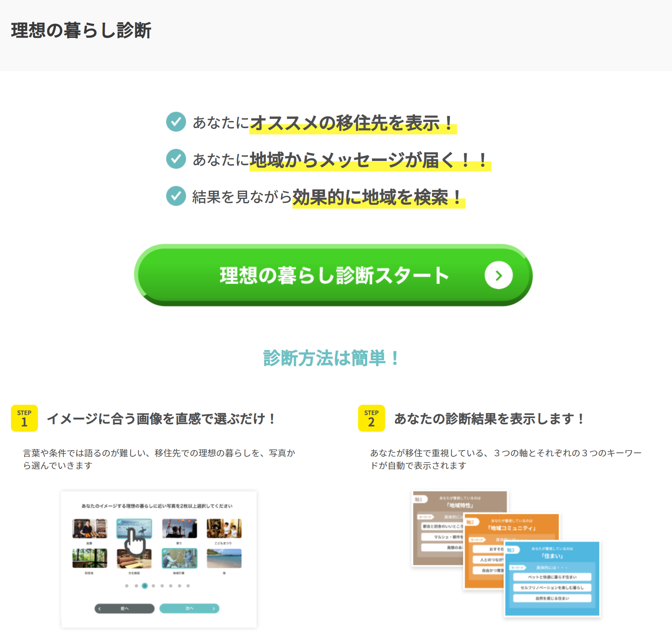Image resolution: width=672 pixels, height=638 pixels.
Task: Click the checkmark icon beside 地域からメッセージが届く
Action: coord(176,159)
